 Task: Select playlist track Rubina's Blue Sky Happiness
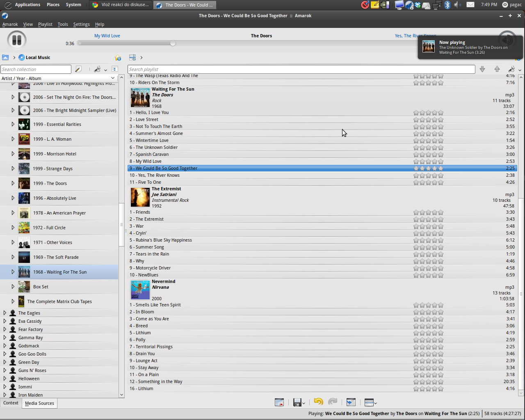point(322,240)
